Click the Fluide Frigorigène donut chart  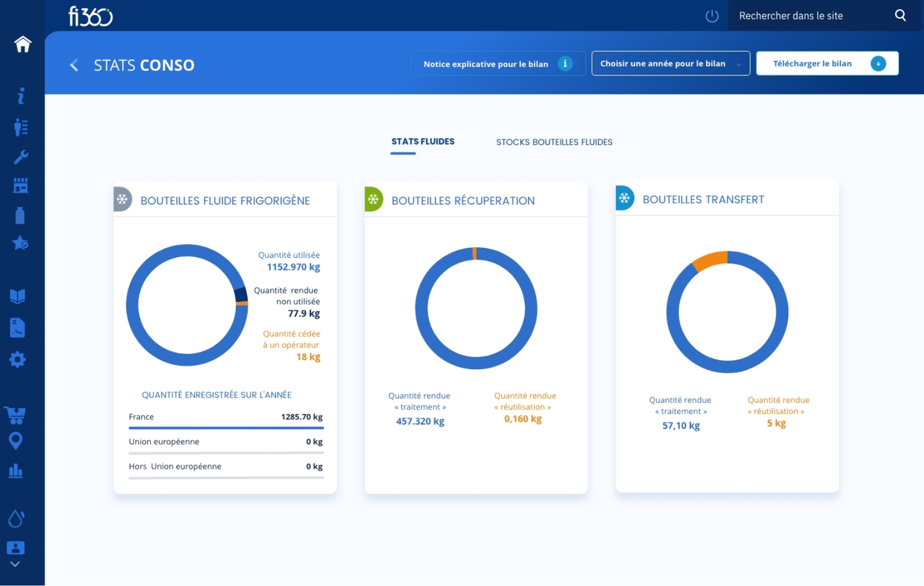(x=187, y=305)
